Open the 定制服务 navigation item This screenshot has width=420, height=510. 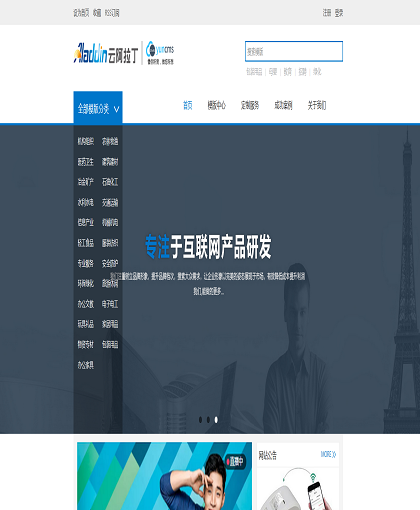[x=250, y=106]
